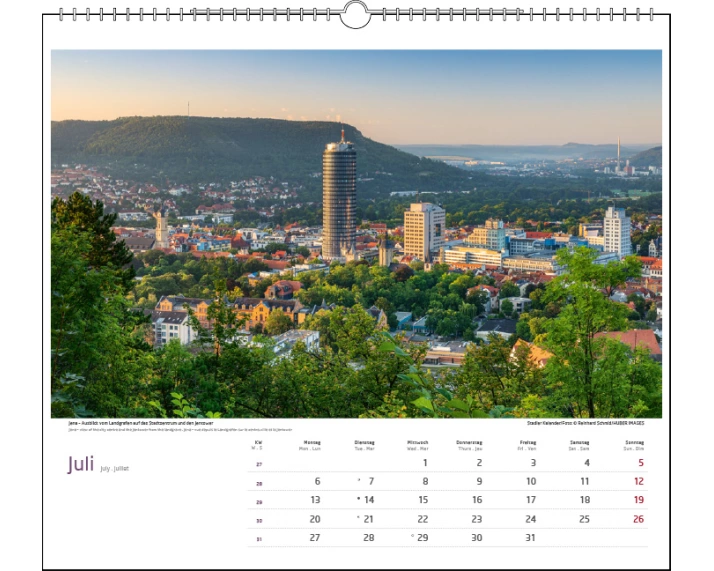Click the hanging hook loop at top
Viewport: 714px width, 571px height.
click(x=355, y=14)
